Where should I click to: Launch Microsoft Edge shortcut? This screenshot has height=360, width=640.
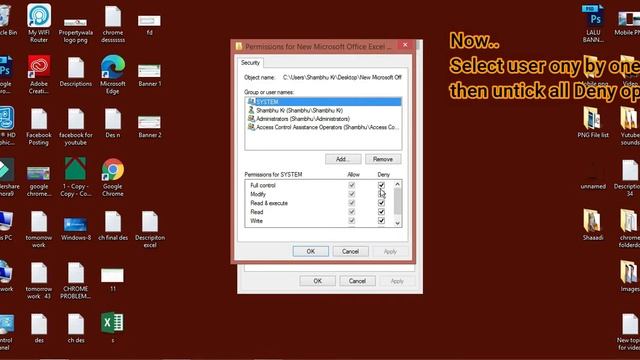click(113, 75)
